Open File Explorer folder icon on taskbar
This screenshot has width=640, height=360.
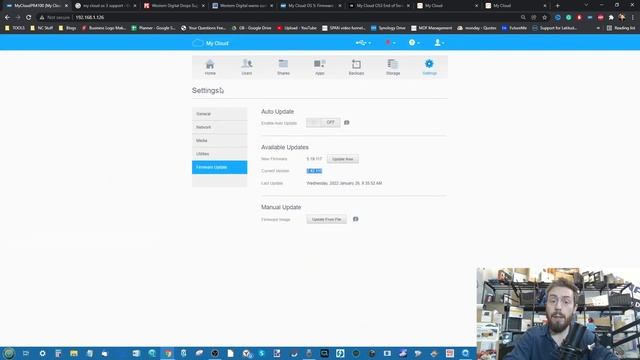(x=74, y=353)
